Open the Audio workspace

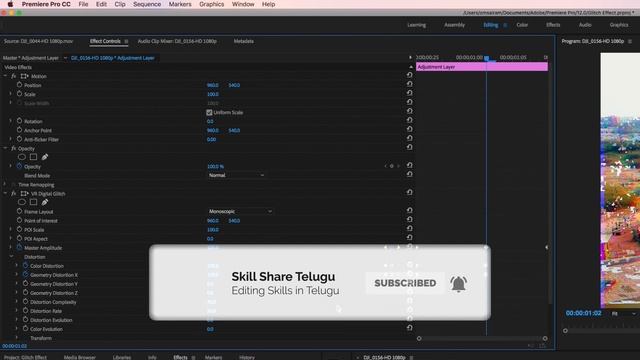[585, 25]
